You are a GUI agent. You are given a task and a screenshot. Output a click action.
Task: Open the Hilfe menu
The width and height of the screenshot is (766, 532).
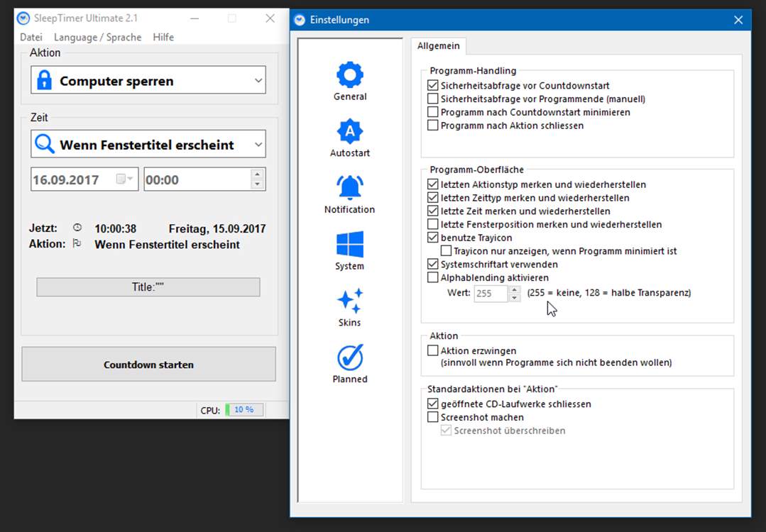click(163, 37)
